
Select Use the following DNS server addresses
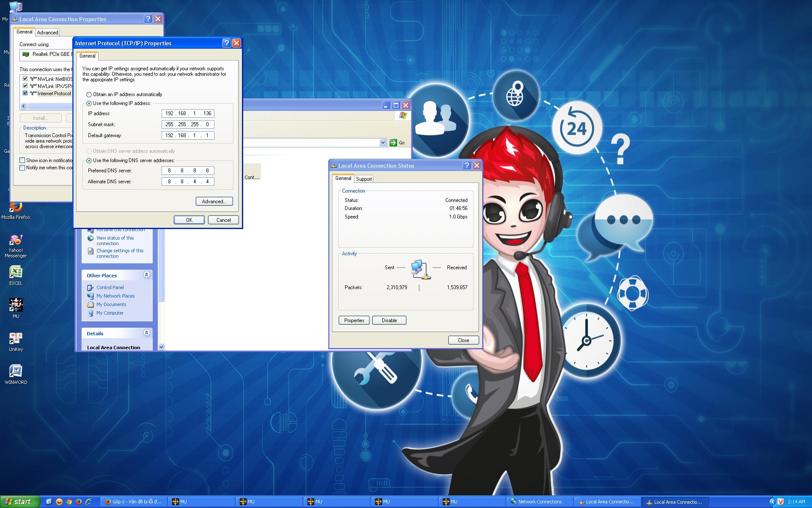[x=89, y=160]
